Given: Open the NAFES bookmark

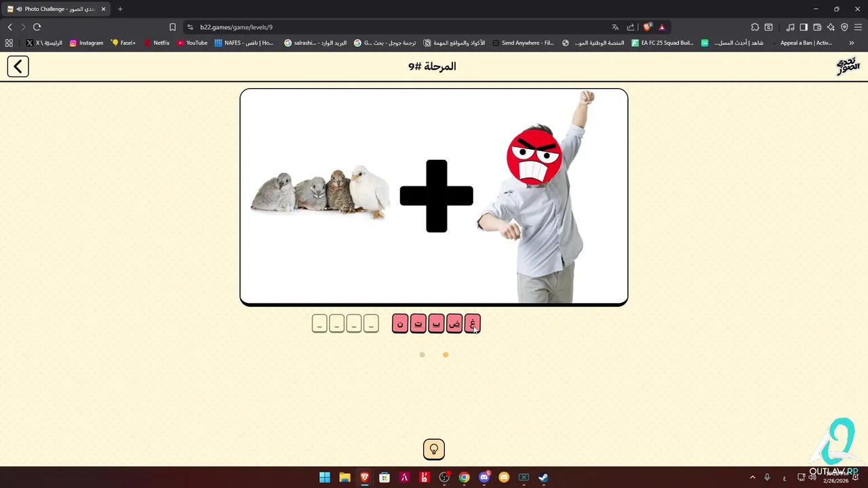Looking at the screenshot, I should coord(244,43).
